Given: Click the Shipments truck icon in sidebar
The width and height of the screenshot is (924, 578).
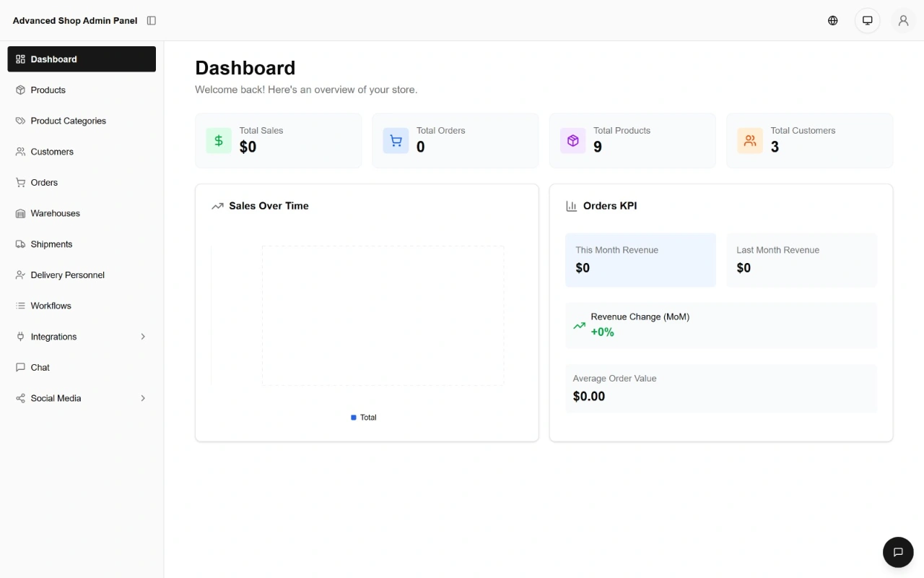Looking at the screenshot, I should (20, 244).
